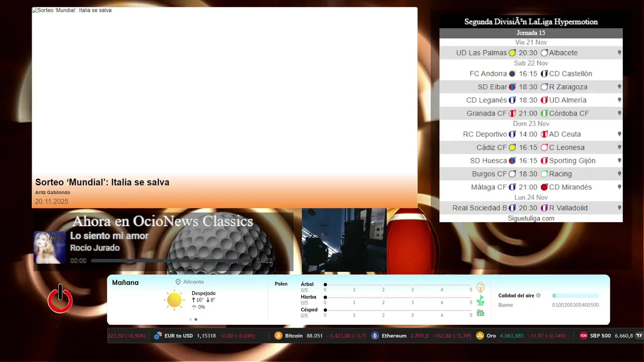The width and height of the screenshot is (644, 362).
Task: Click the Bitcoin logo in ticker
Action: click(x=278, y=336)
